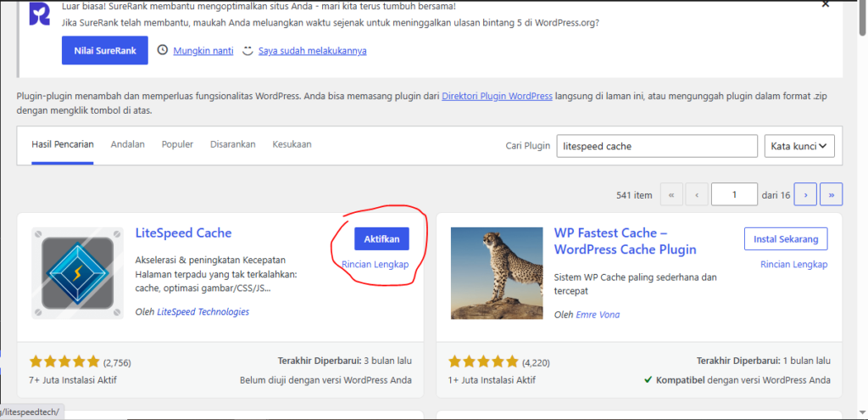Switch to the Andalan tab
Screen dimensions: 868x420
tap(128, 144)
